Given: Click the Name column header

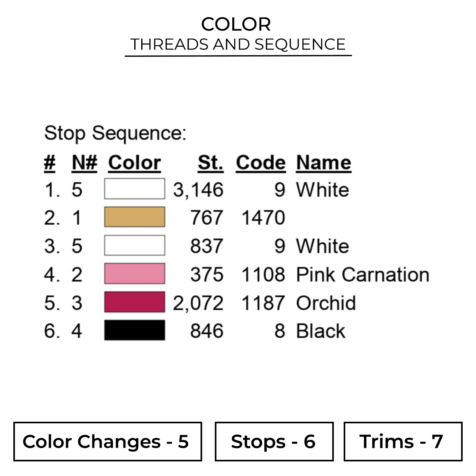Looking at the screenshot, I should pos(323,163).
